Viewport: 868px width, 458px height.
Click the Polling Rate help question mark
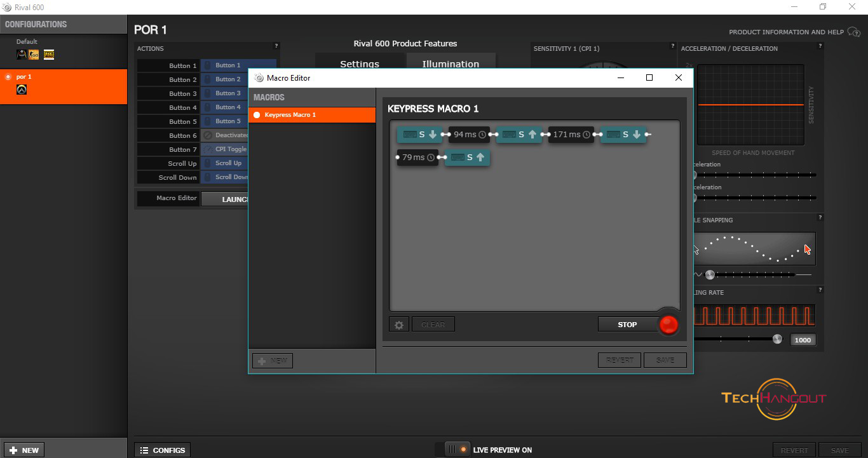(x=820, y=290)
